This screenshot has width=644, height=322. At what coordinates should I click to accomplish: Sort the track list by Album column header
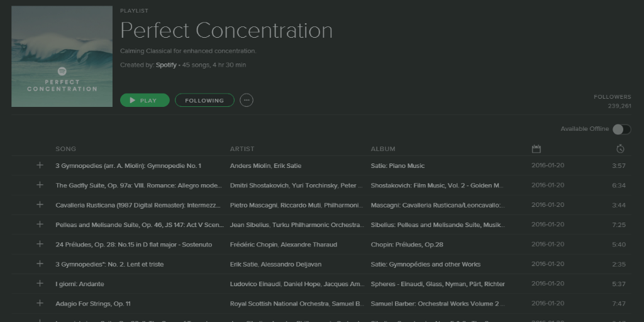383,148
